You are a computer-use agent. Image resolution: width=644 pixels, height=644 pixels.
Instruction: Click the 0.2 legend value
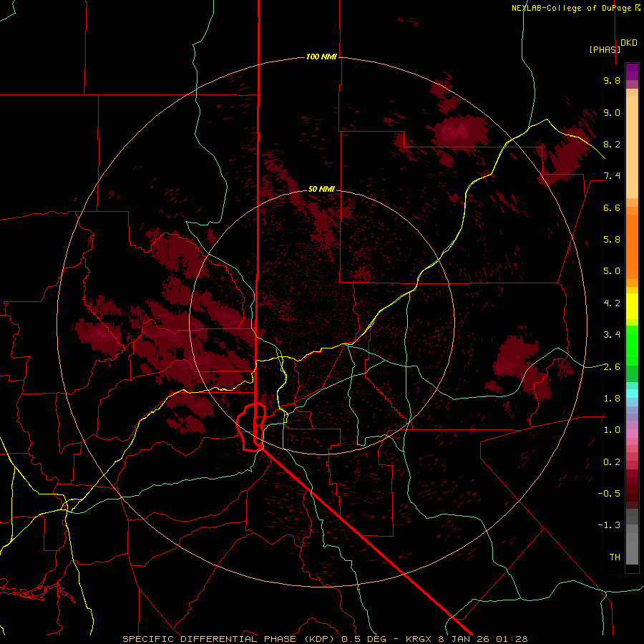[x=612, y=462]
